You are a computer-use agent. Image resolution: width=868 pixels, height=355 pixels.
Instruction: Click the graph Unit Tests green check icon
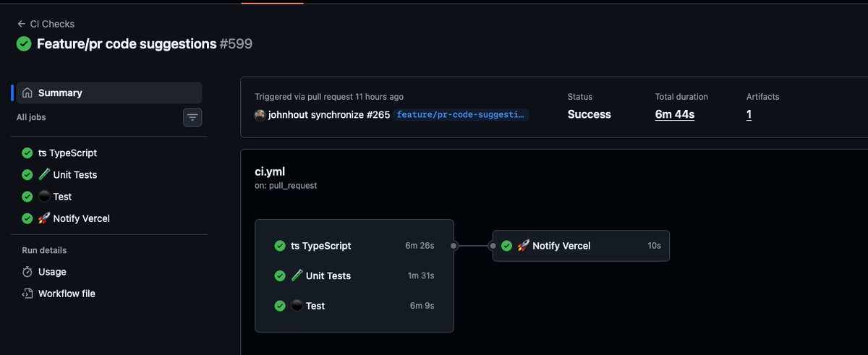click(280, 275)
